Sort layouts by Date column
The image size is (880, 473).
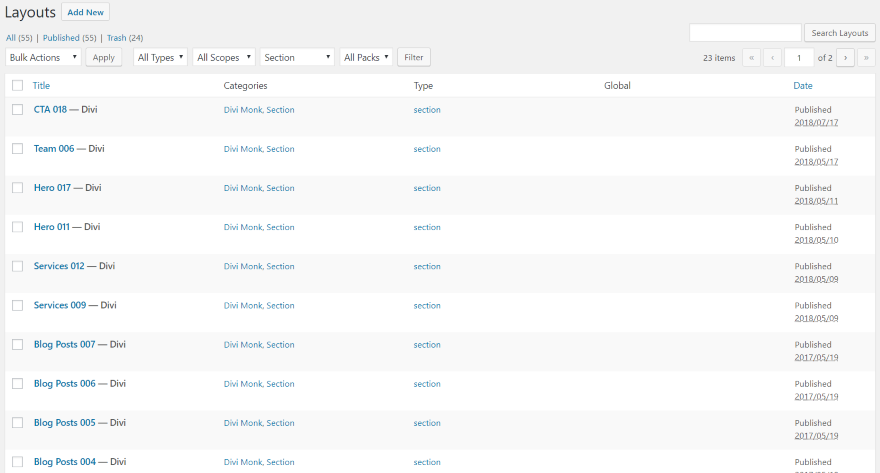(x=803, y=86)
